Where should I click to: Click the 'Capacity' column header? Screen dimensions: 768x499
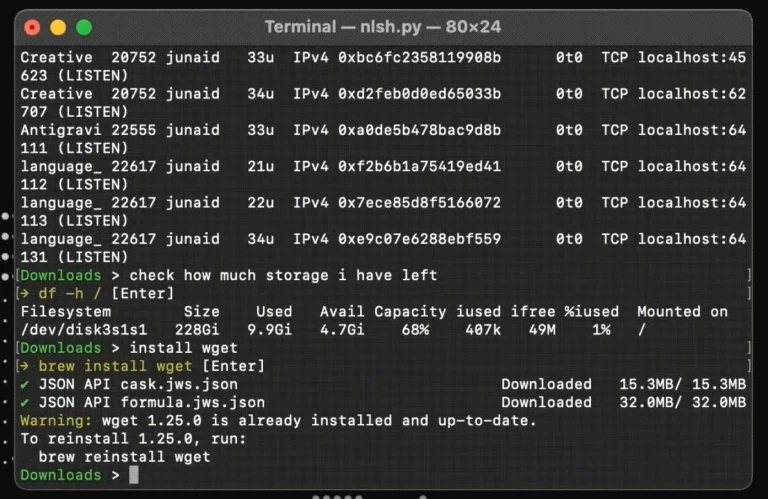coord(410,312)
